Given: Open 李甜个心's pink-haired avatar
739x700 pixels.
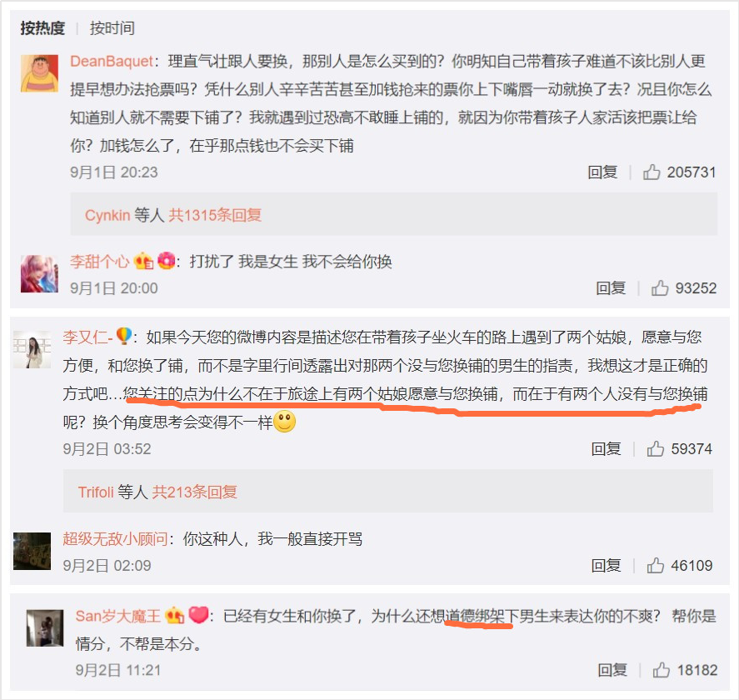Looking at the screenshot, I should 40,274.
